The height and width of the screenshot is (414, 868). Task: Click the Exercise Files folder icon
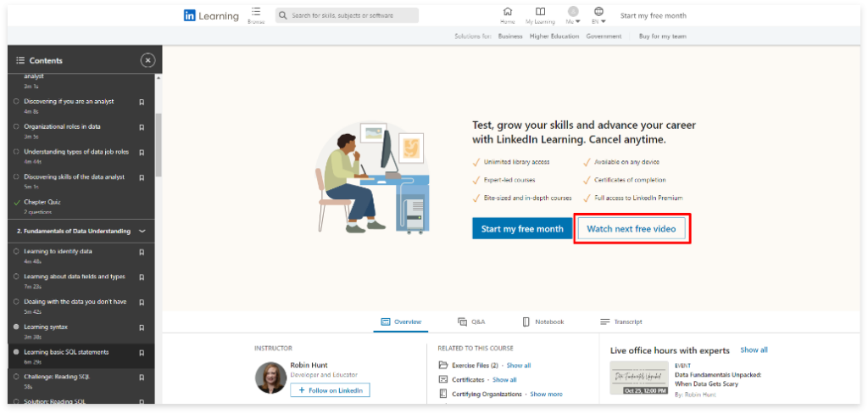[x=442, y=366]
